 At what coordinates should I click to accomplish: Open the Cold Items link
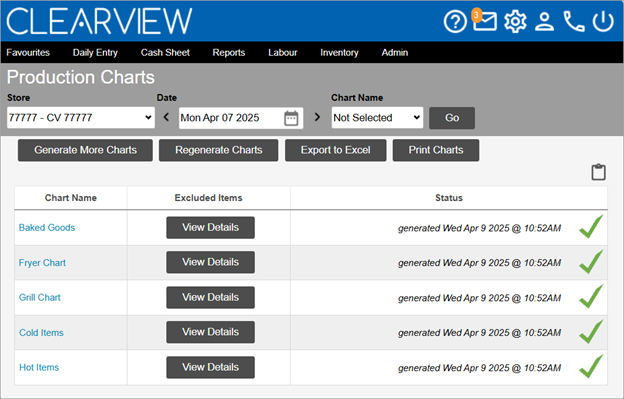pyautogui.click(x=41, y=333)
